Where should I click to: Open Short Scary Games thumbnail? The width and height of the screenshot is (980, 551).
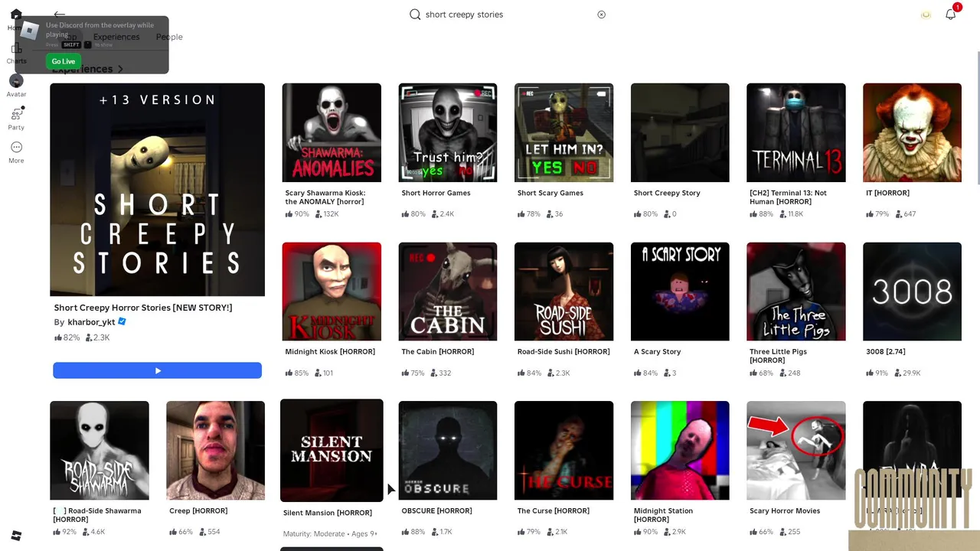pyautogui.click(x=563, y=132)
